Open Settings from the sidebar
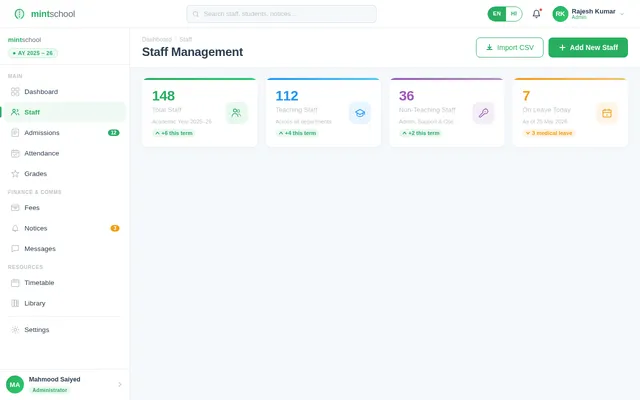Viewport: 640px width, 400px height. coord(36,329)
